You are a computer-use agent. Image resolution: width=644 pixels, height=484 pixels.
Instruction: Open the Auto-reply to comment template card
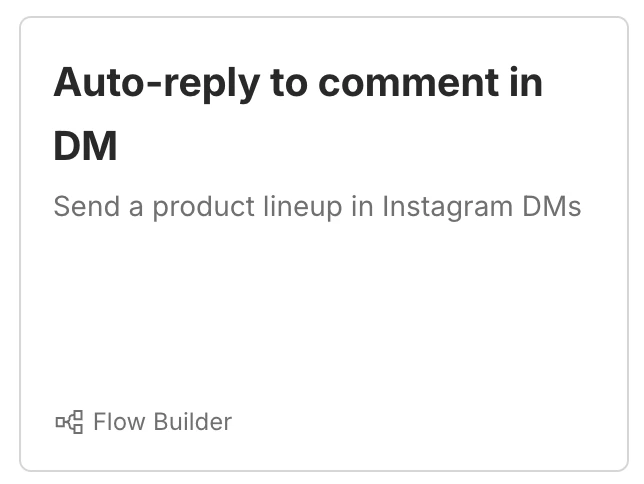pos(324,244)
